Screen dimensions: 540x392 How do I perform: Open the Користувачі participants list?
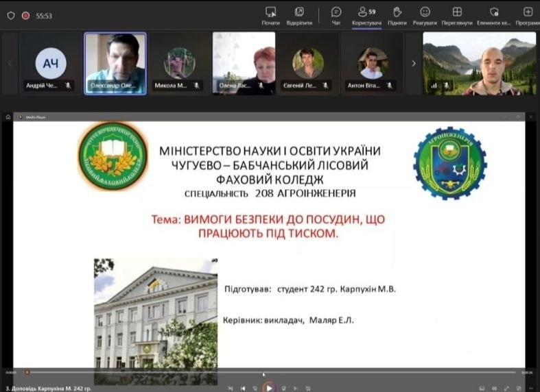(x=366, y=15)
